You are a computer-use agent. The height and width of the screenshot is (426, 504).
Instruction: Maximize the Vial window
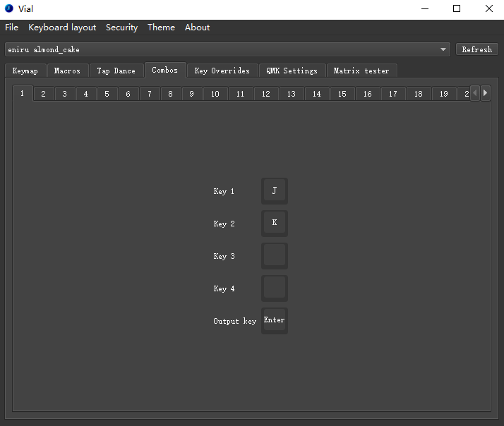point(457,8)
